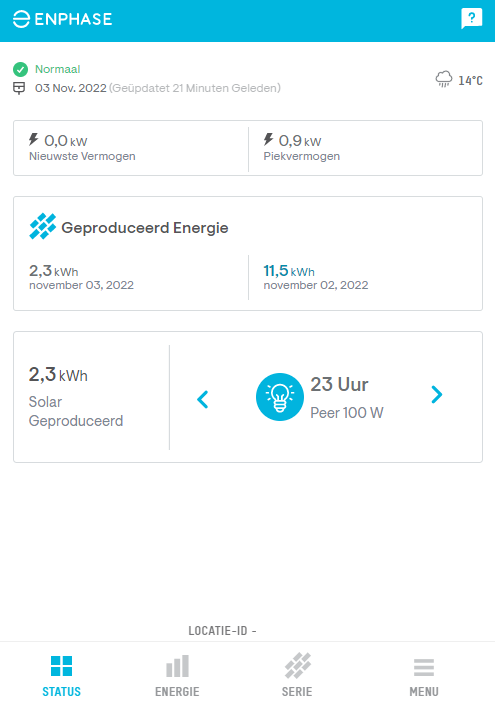Tap the green Normaal status checkmark

(x=20, y=70)
